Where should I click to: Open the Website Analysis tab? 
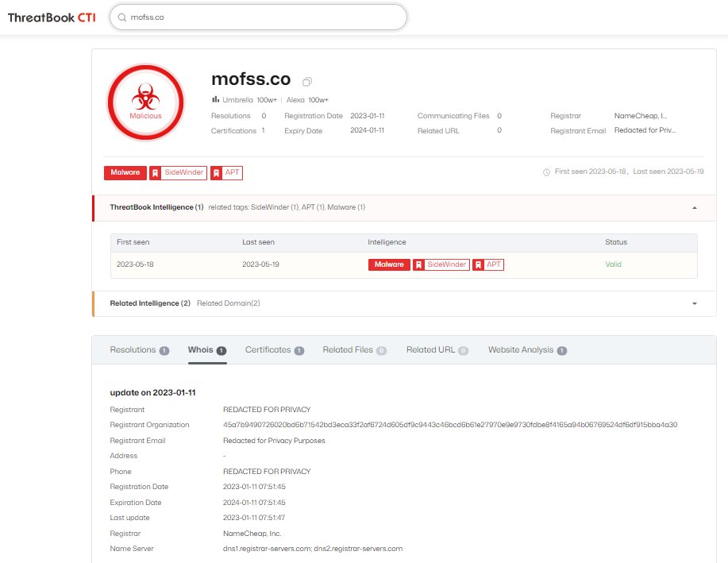(x=527, y=349)
